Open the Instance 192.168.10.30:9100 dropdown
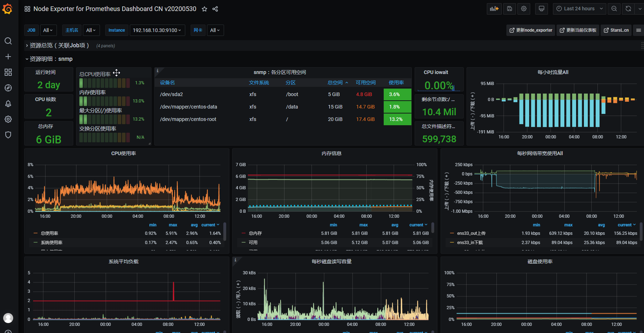The image size is (644, 333). (157, 30)
